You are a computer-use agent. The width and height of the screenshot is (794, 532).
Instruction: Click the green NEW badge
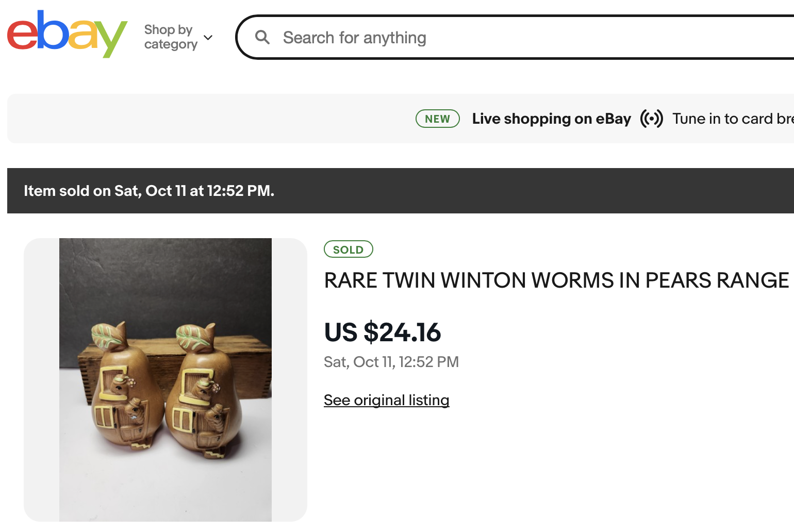point(437,119)
